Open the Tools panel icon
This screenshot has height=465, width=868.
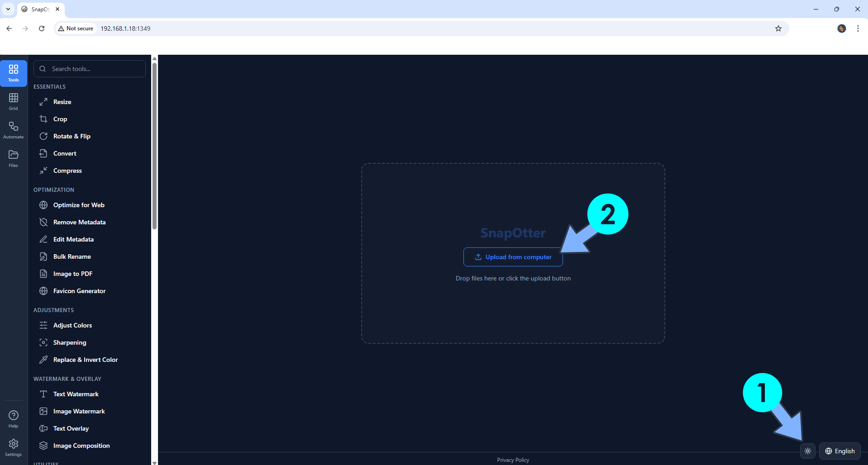pyautogui.click(x=14, y=69)
